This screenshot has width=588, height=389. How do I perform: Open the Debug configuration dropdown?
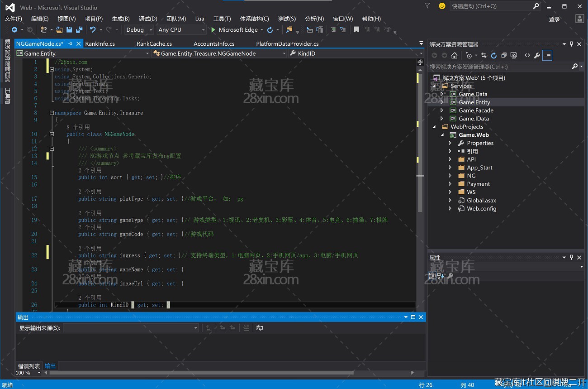138,30
